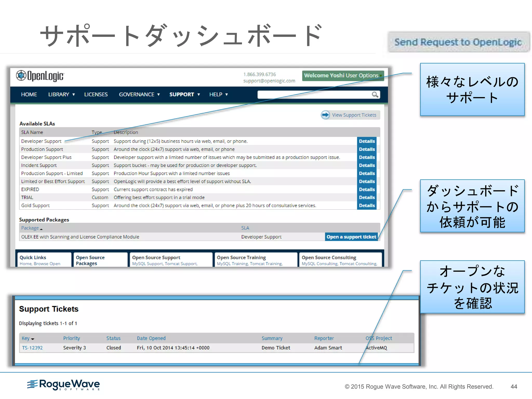The width and height of the screenshot is (532, 399).
Task: Select 'Production Support' SLA name
Action: pyautogui.click(x=42, y=149)
